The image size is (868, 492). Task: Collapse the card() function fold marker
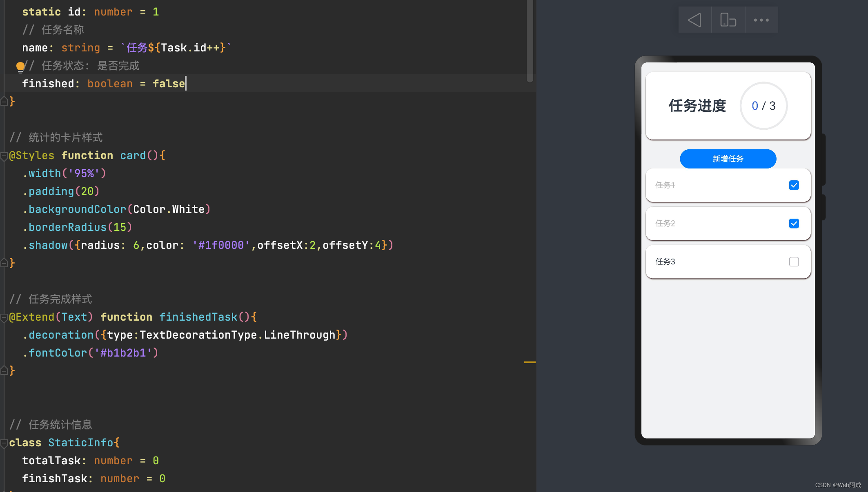[x=4, y=156]
